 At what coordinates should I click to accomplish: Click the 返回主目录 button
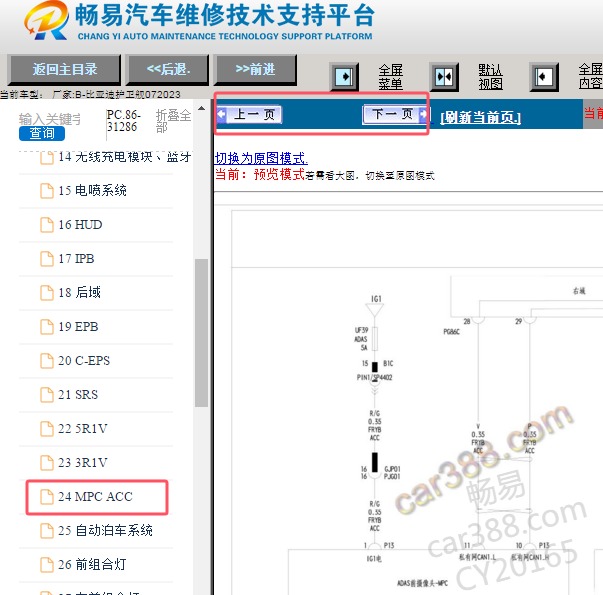pos(64,70)
